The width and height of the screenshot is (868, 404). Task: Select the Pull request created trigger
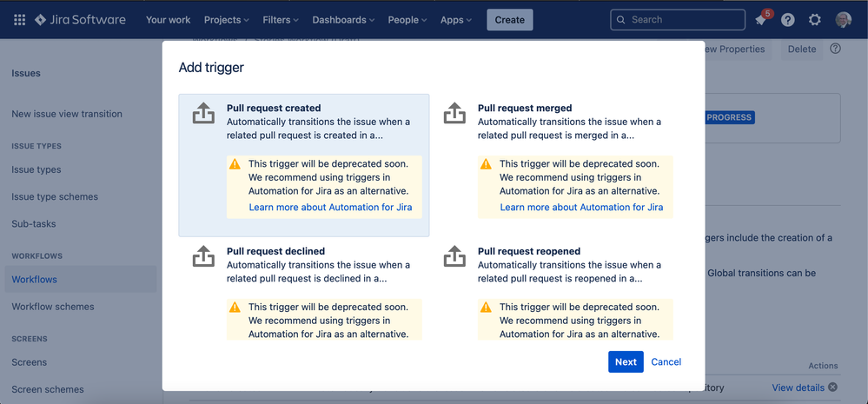click(x=304, y=165)
